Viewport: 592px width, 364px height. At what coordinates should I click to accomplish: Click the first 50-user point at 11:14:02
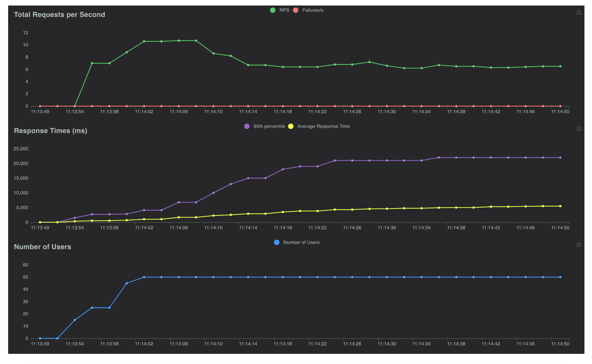click(144, 277)
